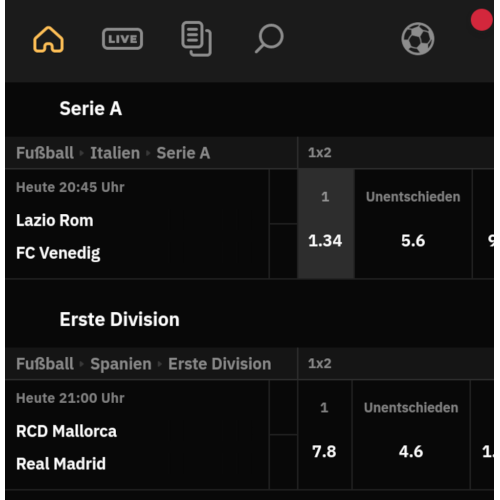Viewport: 500px width, 500px height.
Task: Select the football sport icon
Action: tap(418, 39)
